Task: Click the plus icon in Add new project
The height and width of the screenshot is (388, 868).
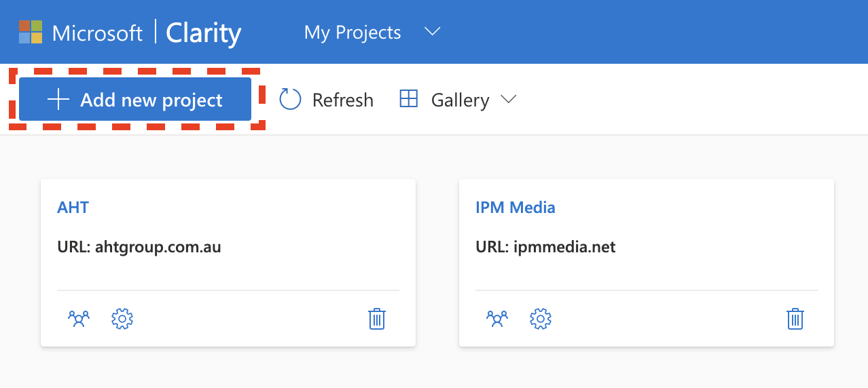Action: click(58, 100)
